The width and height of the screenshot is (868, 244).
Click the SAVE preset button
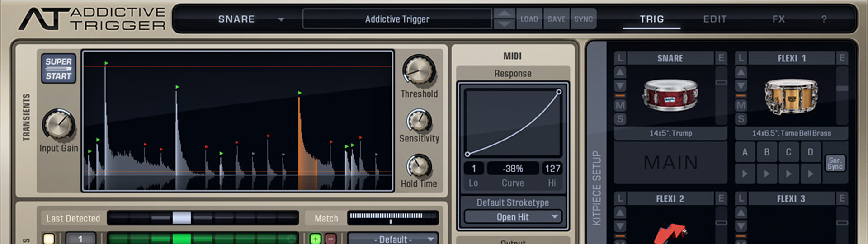point(557,19)
